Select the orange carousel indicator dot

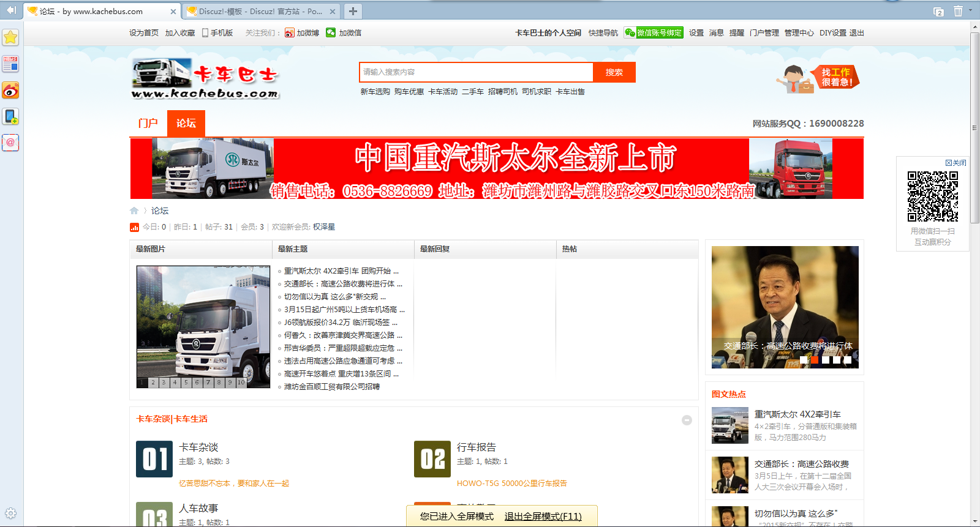[x=815, y=360]
